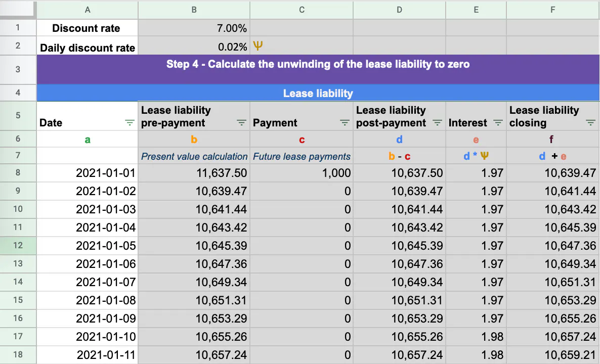Select date cell 2021-01-05

87,246
